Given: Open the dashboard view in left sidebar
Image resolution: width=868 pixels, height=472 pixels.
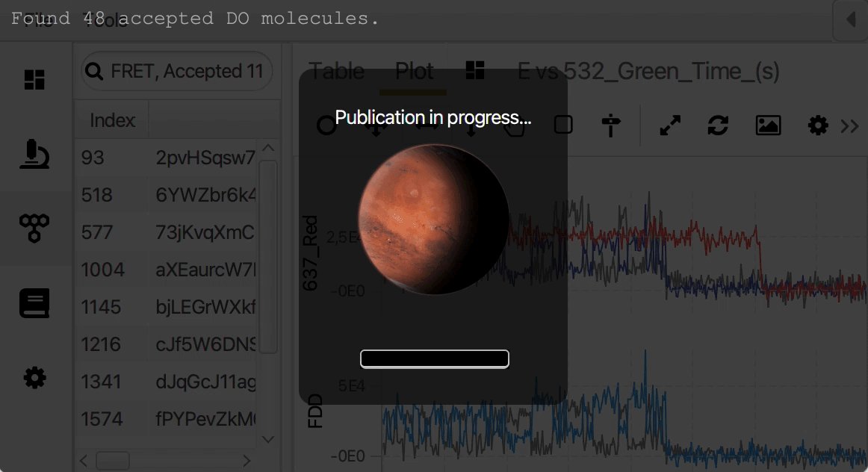Looking at the screenshot, I should [x=34, y=80].
